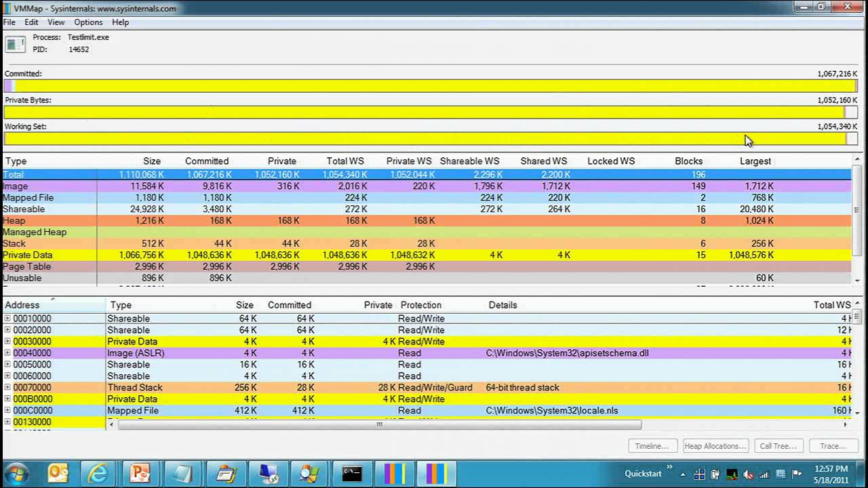
Task: Select the Total summary row
Action: [426, 175]
